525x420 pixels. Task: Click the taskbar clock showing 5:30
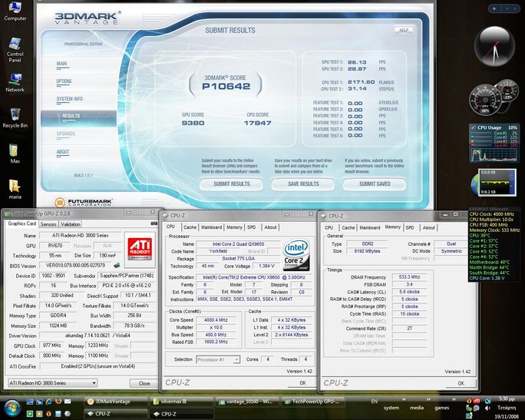[x=507, y=399]
